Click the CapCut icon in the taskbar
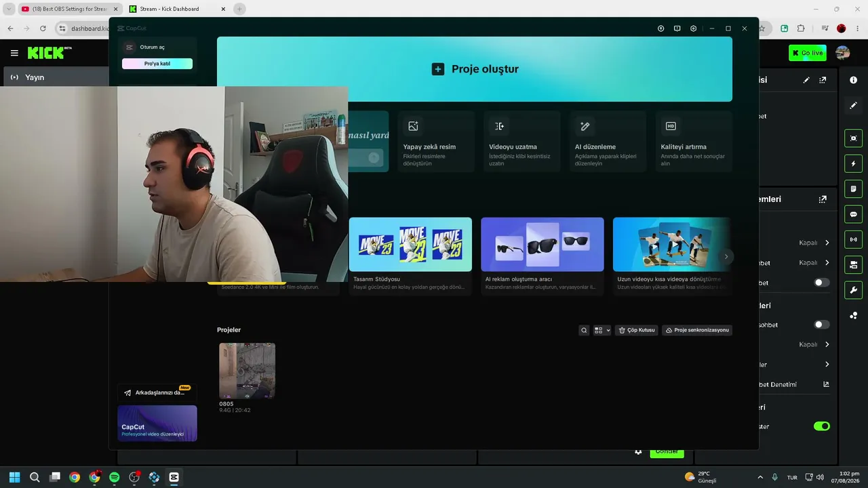 [174, 477]
